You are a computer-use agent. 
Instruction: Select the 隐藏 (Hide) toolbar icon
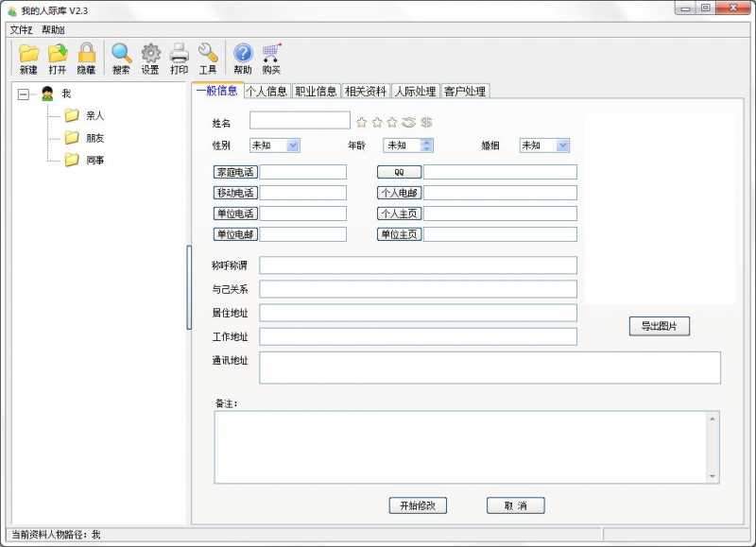[86, 57]
